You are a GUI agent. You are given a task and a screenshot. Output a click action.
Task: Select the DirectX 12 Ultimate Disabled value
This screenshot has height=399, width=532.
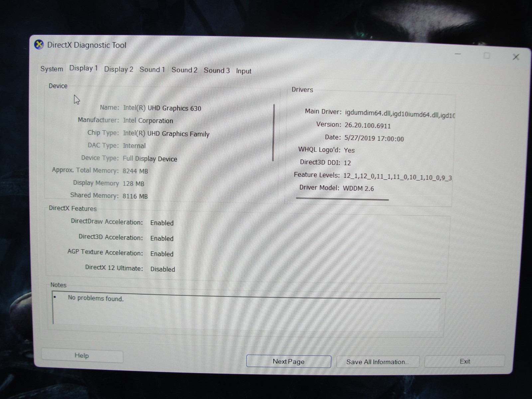tap(163, 269)
